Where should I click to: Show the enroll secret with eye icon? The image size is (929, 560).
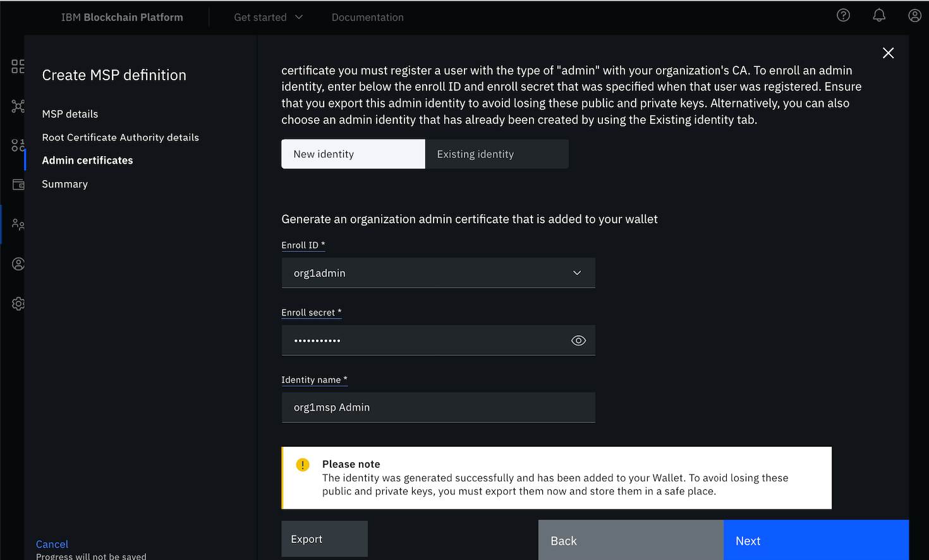(x=578, y=341)
